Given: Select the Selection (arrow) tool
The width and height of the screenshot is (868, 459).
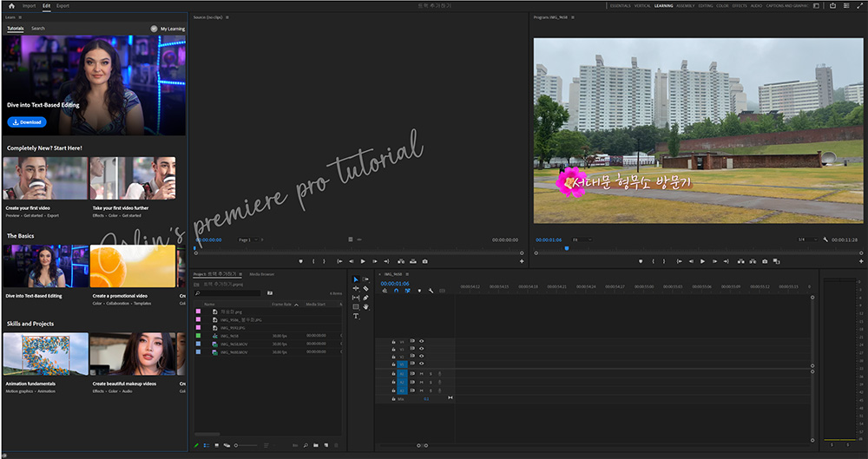Looking at the screenshot, I should pos(355,279).
